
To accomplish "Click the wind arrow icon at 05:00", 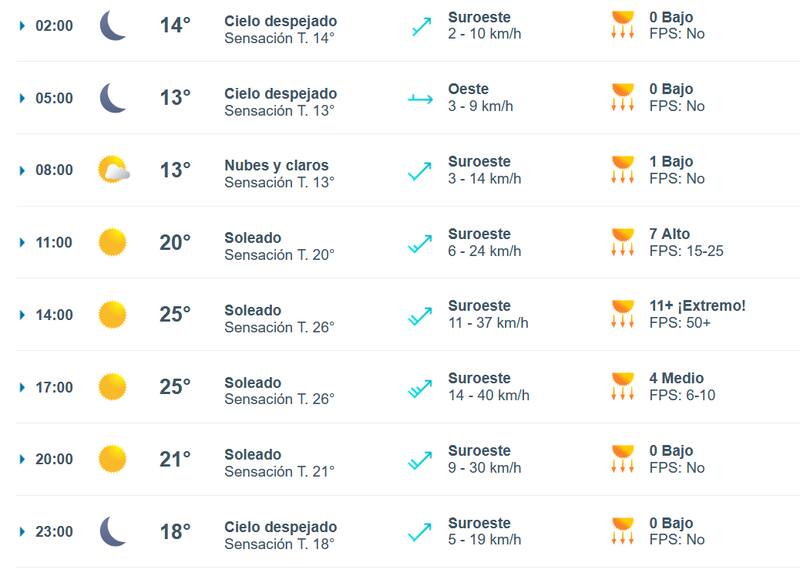I will tap(420, 98).
